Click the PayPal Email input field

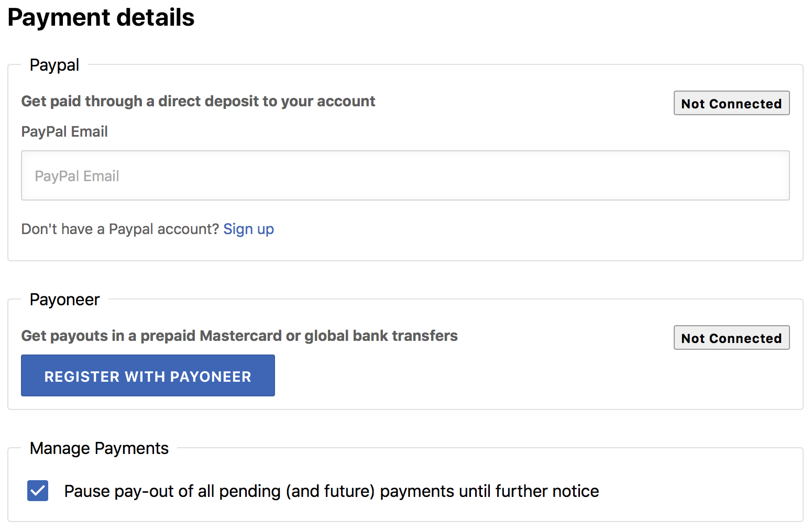(x=405, y=176)
